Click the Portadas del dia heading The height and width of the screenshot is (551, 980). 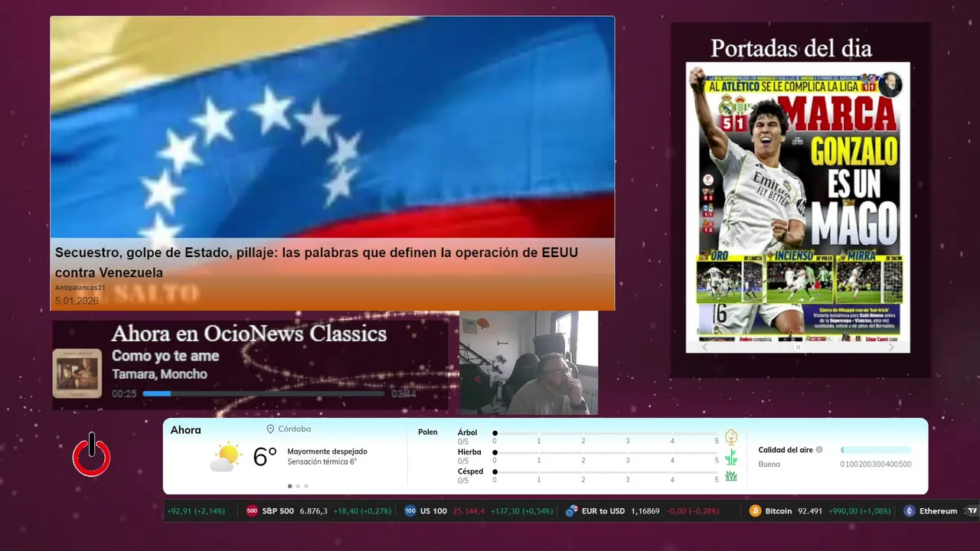point(792,48)
